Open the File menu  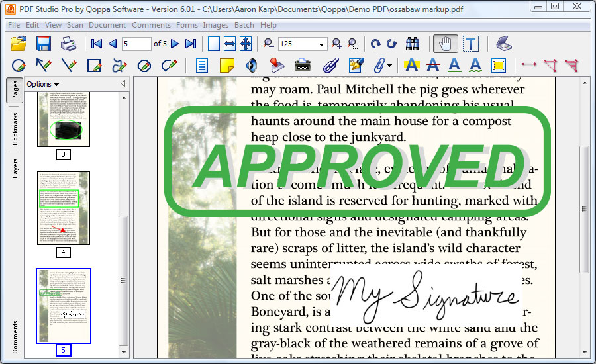(14, 25)
